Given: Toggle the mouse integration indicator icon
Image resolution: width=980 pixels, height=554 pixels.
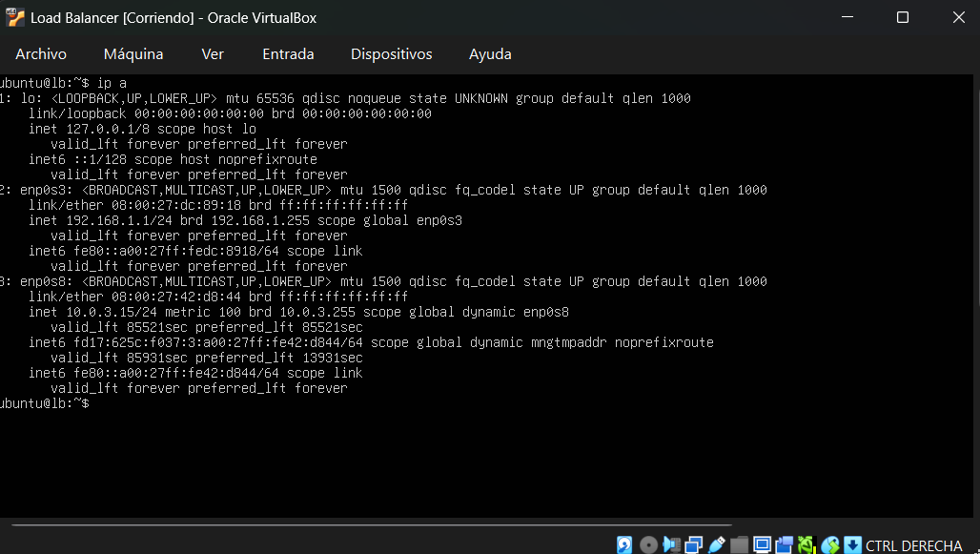Looking at the screenshot, I should (x=830, y=545).
